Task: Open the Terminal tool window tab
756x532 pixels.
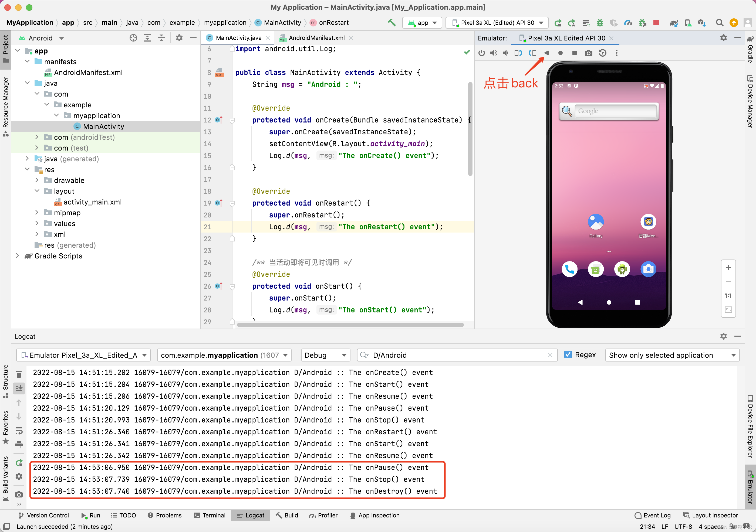Action: tap(210, 515)
